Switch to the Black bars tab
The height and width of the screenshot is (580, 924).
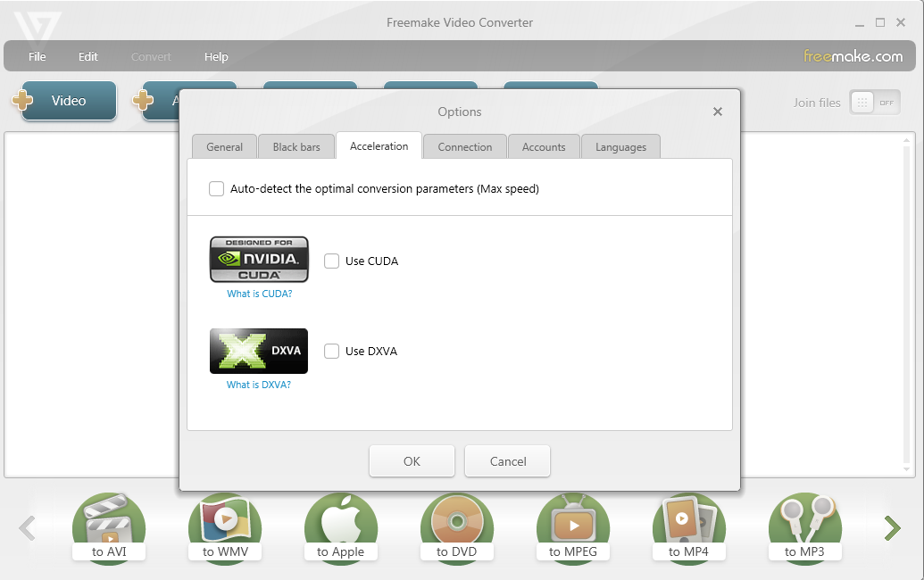point(296,147)
